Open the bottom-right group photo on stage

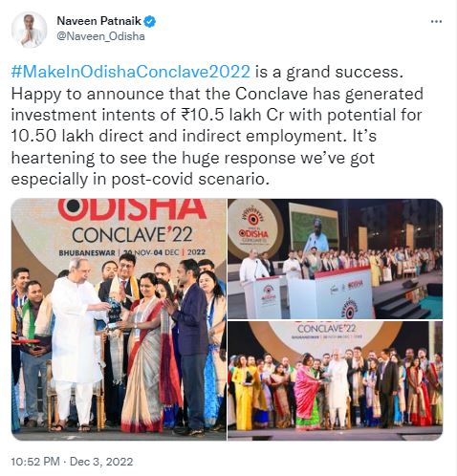(x=335, y=381)
